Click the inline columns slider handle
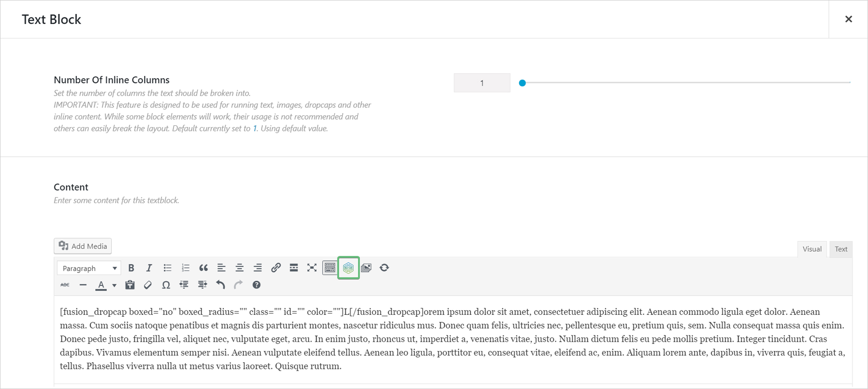 point(522,83)
